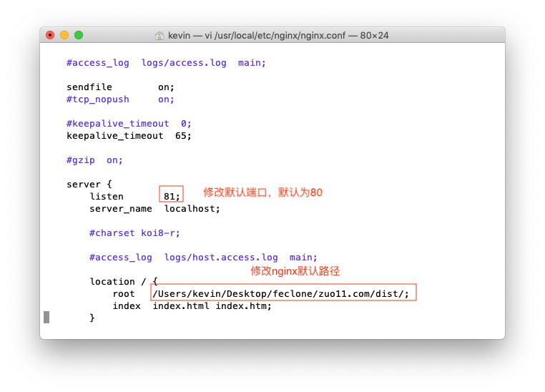Click the gray vi cursor block
545x392 pixels.
(46, 318)
